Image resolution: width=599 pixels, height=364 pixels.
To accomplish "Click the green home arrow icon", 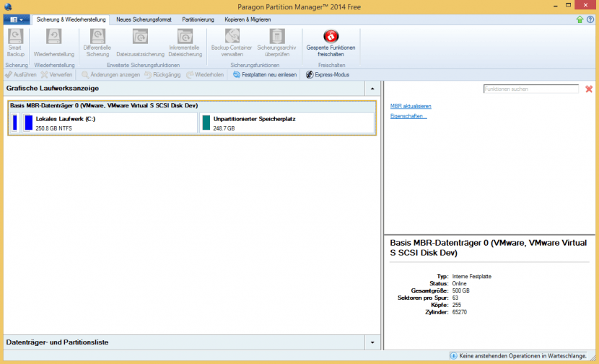I will [580, 19].
